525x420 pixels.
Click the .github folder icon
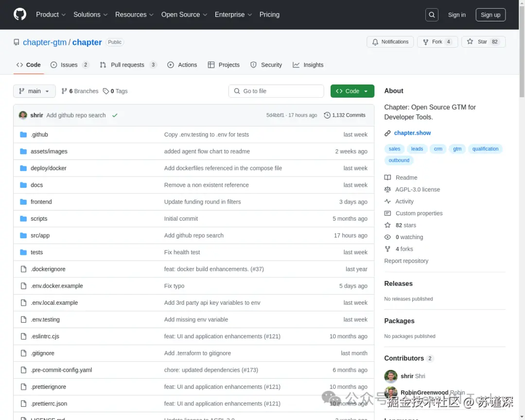(x=23, y=135)
